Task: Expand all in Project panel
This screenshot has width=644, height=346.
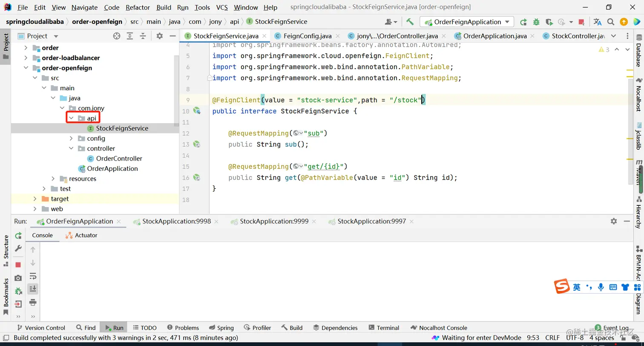Action: coord(131,36)
